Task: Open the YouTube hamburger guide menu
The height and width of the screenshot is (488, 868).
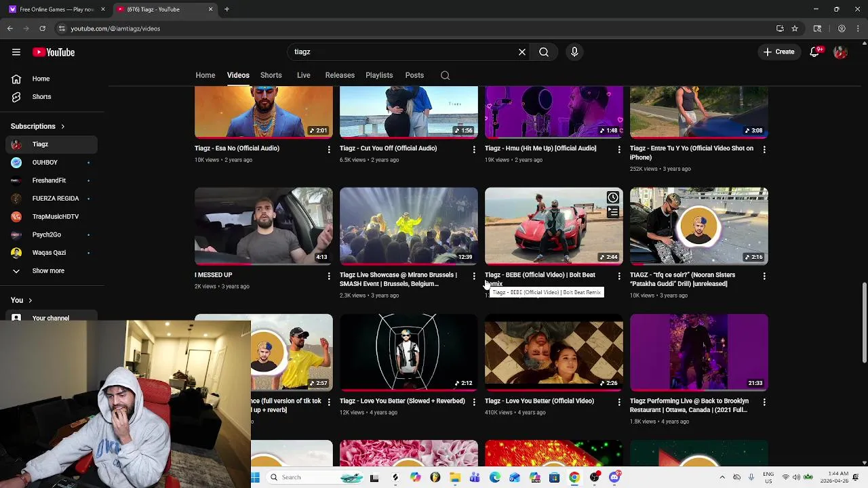Action: (x=16, y=52)
